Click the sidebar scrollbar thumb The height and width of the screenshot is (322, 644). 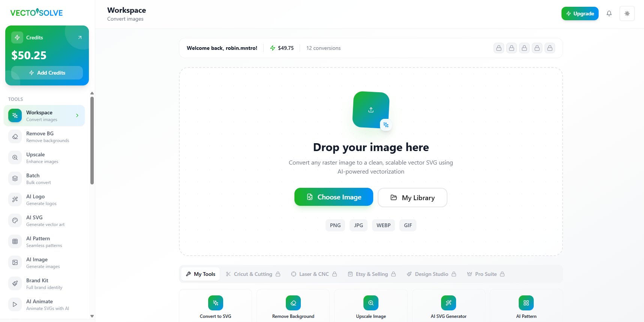pos(92,141)
